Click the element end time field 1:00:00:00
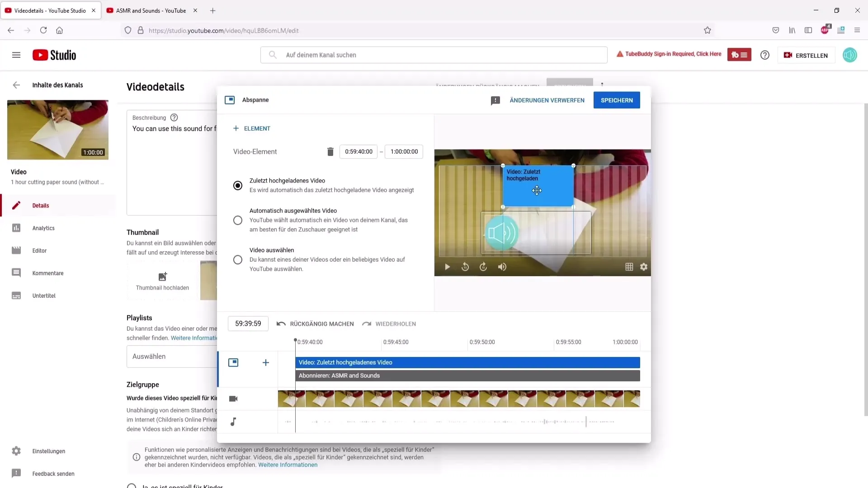Image resolution: width=868 pixels, height=488 pixels. coord(404,152)
